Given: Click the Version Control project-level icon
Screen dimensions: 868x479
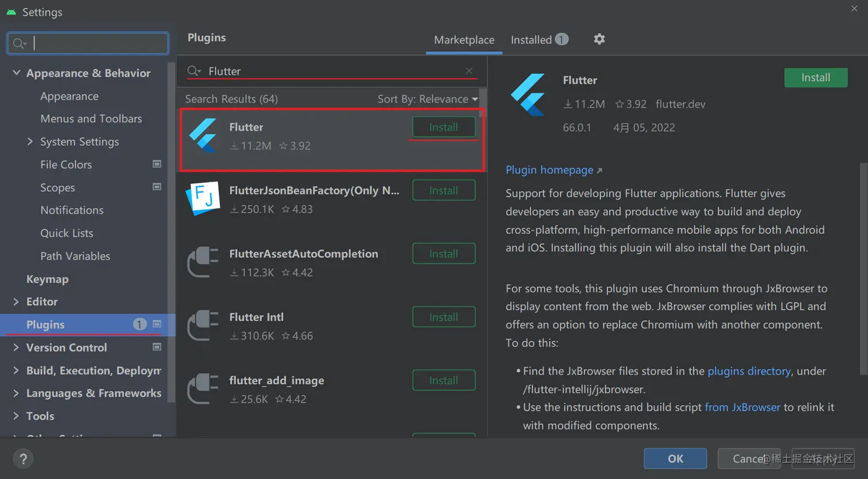Looking at the screenshot, I should pos(157,347).
